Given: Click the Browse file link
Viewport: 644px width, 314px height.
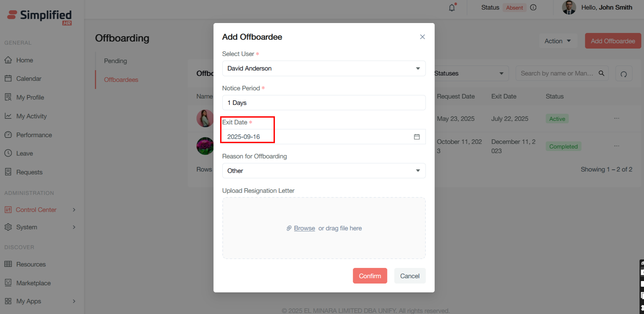Looking at the screenshot, I should coord(304,228).
